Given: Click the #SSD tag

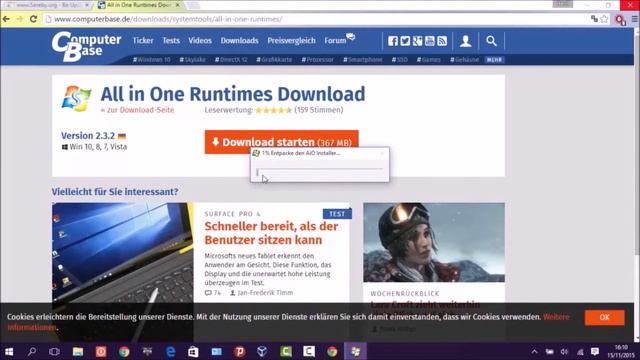Looking at the screenshot, I should pyautogui.click(x=400, y=60).
